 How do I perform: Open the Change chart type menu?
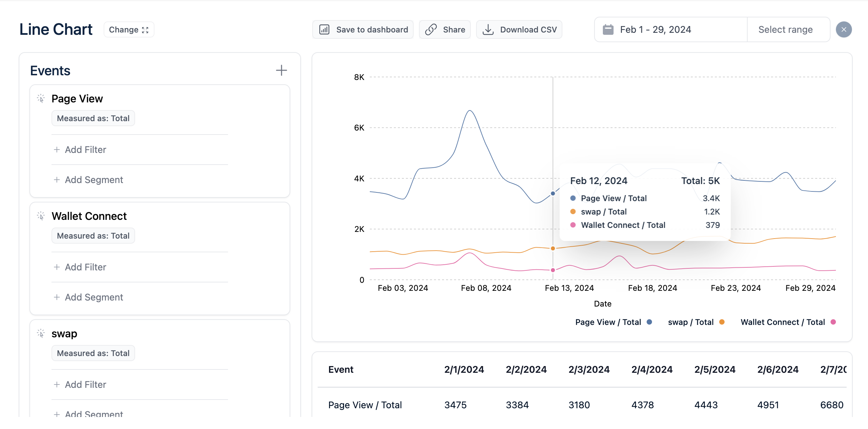tap(129, 30)
